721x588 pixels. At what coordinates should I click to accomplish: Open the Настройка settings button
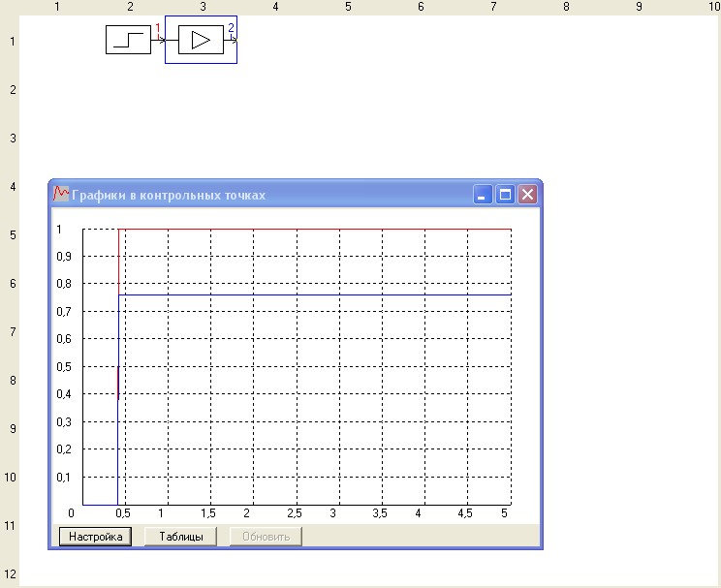click(x=95, y=537)
